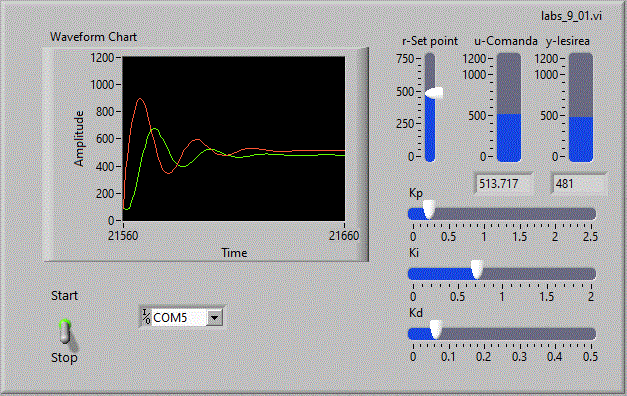This screenshot has height=396, width=627.
Task: Click the Kp slider thumb
Action: pos(429,209)
